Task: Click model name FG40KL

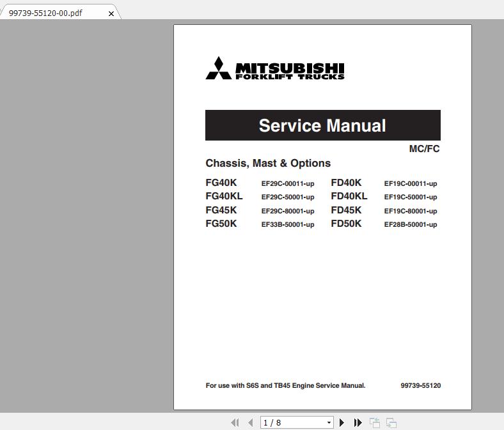Action: click(224, 196)
